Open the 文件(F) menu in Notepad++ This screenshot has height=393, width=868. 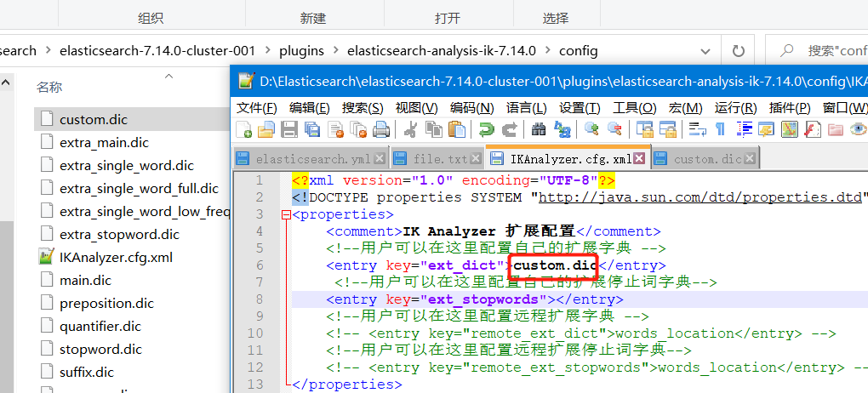257,108
